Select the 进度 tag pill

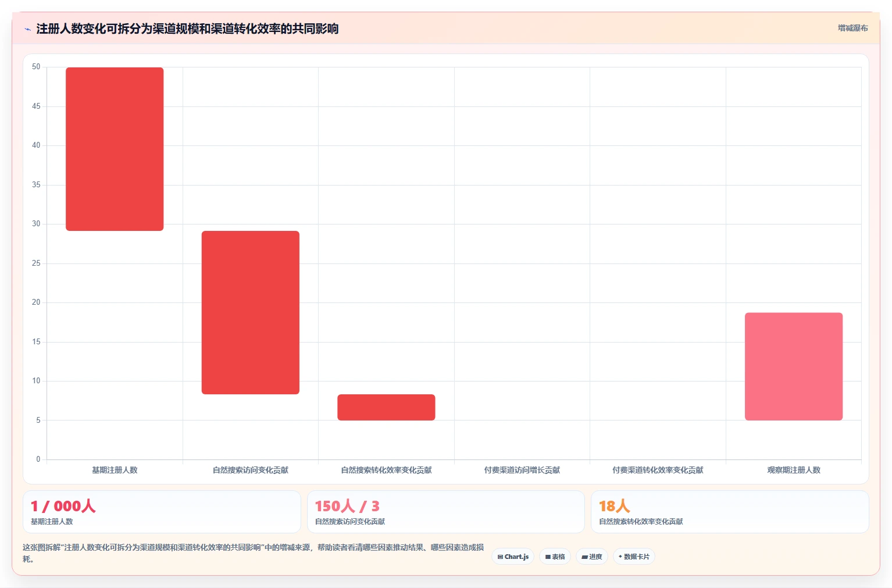click(x=592, y=557)
